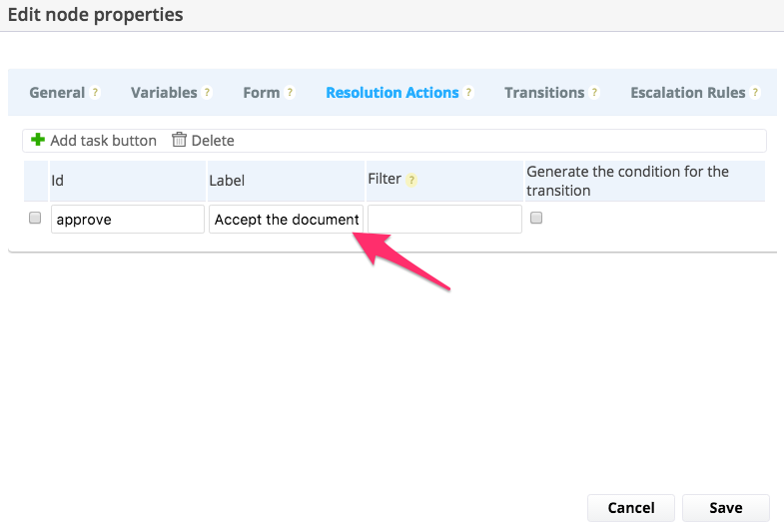784x532 pixels.
Task: Switch to the General tab
Action: 57,93
